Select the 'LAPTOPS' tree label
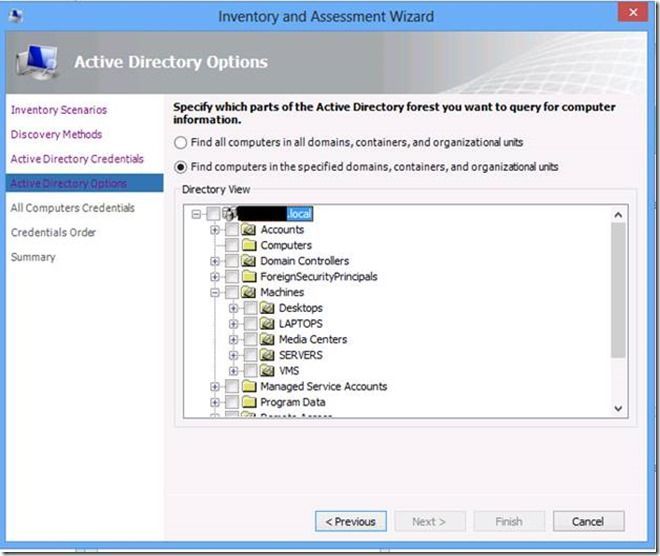 point(301,324)
